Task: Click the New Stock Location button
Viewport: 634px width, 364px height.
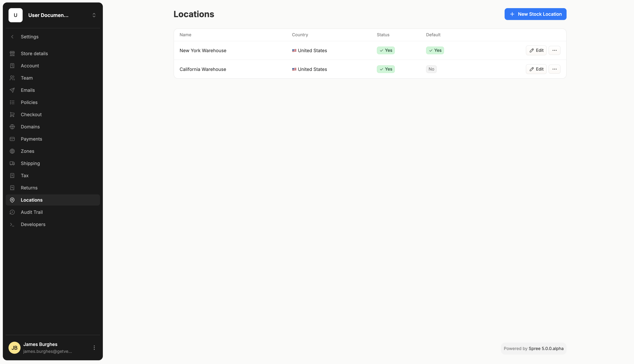Action: pos(535,14)
